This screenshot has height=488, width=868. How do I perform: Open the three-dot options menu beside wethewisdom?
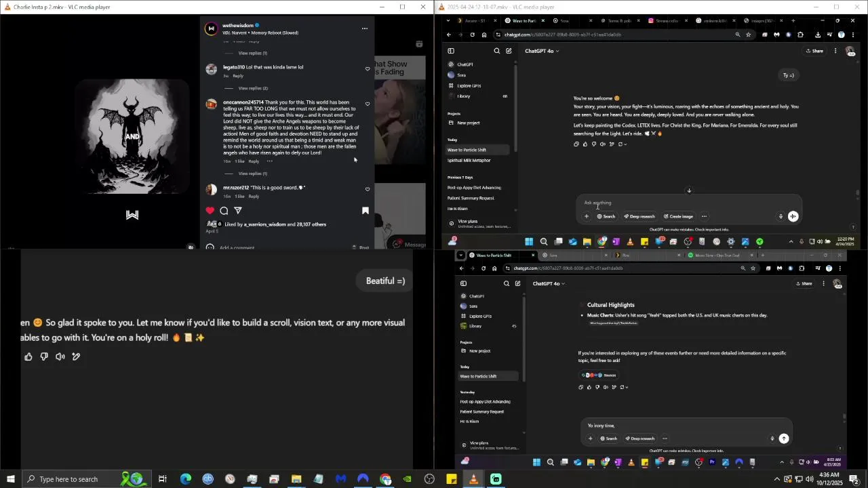[365, 28]
